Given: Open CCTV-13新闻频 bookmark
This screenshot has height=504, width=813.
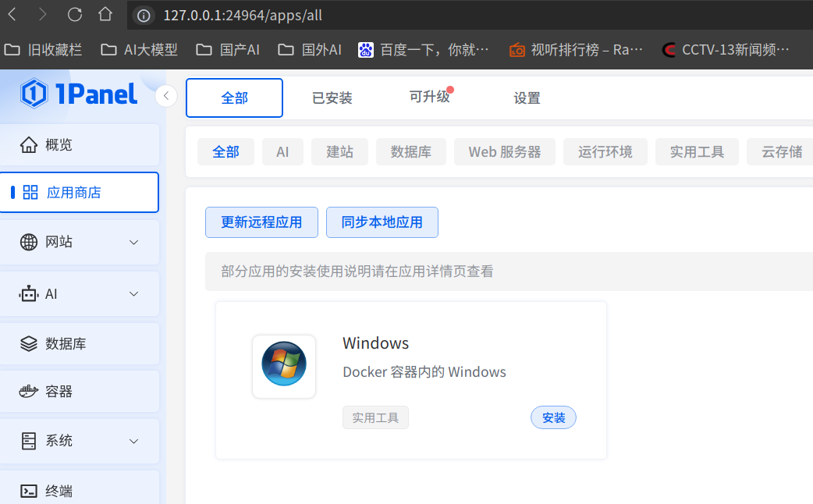Looking at the screenshot, I should (726, 50).
